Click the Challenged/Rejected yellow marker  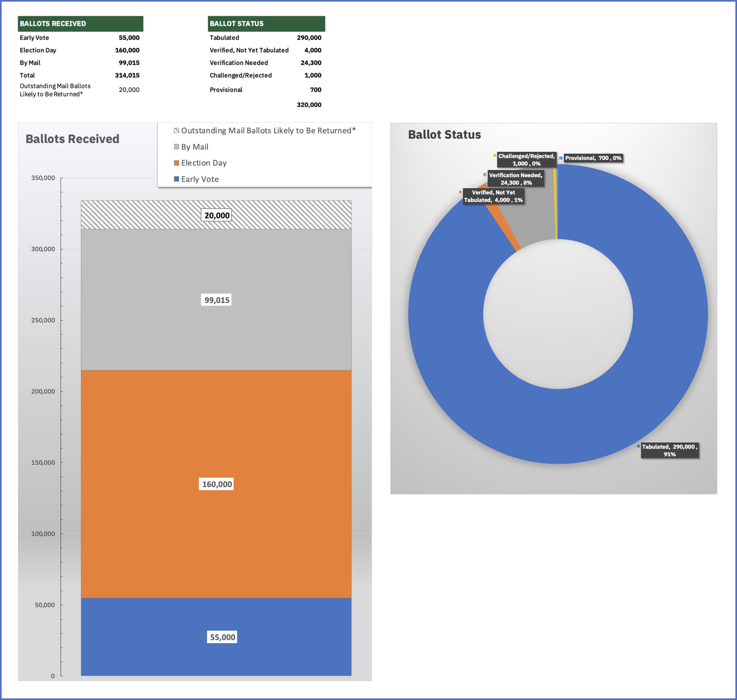pyautogui.click(x=495, y=156)
